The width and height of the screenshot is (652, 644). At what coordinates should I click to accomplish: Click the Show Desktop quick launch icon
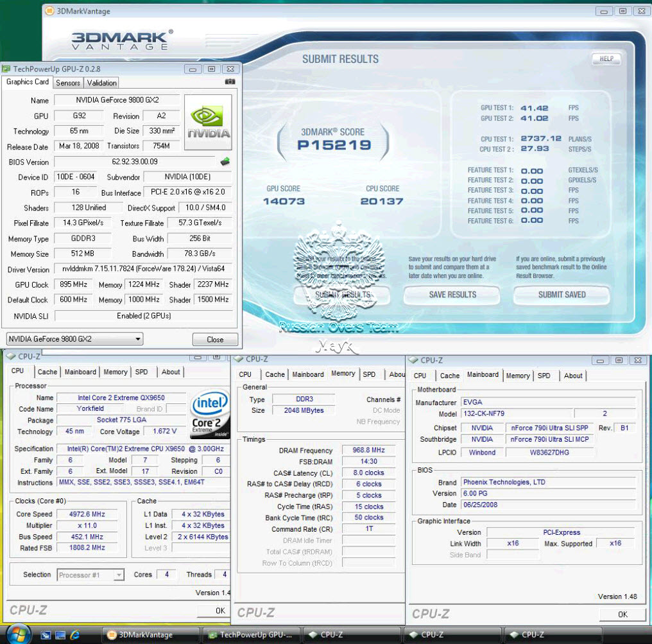[x=61, y=635]
